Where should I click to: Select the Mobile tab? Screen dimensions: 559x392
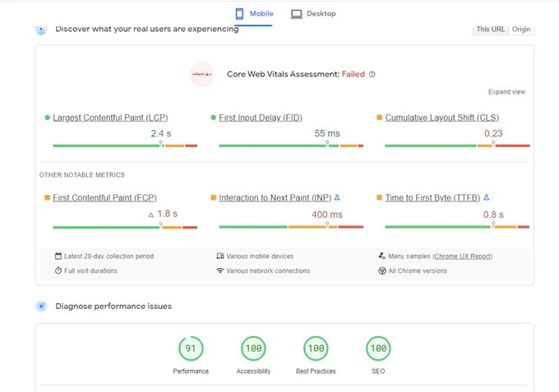[254, 13]
